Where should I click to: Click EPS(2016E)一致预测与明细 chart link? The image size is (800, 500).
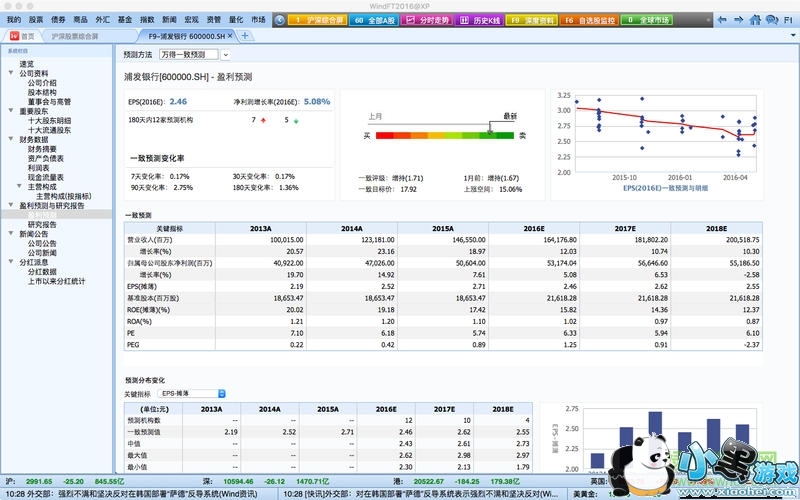click(665, 188)
